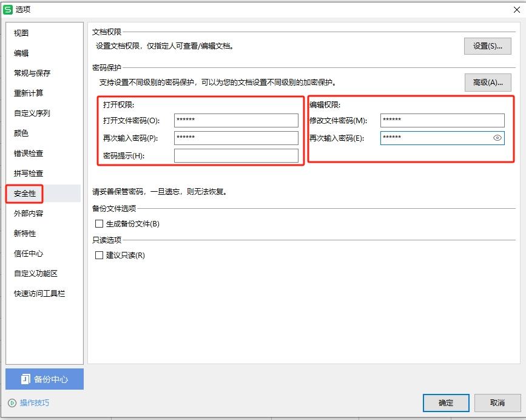526x420 pixels.
Task: Click the 打开权限: label
Action: pyautogui.click(x=119, y=104)
